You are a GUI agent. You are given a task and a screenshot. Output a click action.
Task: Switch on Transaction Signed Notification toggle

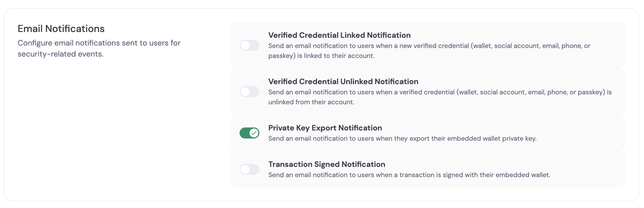[249, 169]
